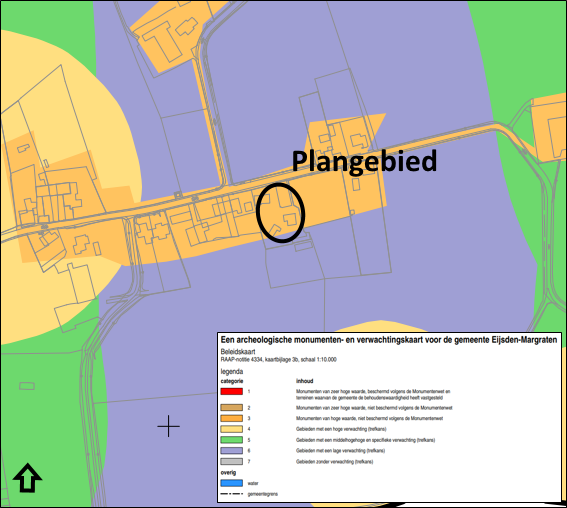Image resolution: width=567 pixels, height=508 pixels.
Task: Click the 'categorie' column header
Action: [232, 381]
